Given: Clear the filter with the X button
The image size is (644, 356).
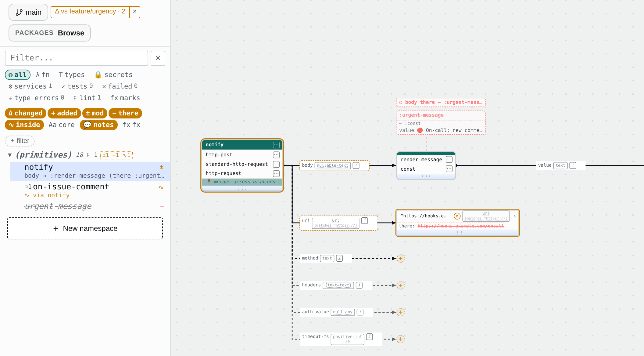Looking at the screenshot, I should click(158, 58).
